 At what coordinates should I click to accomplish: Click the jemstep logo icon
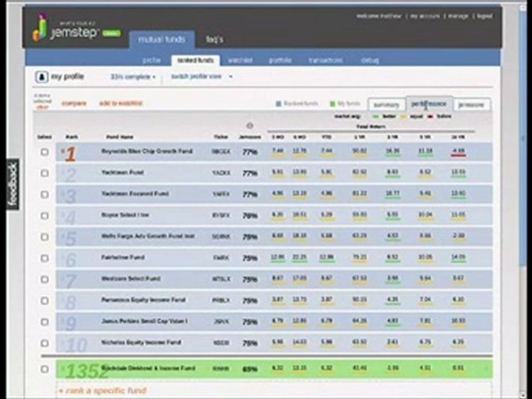[40, 28]
